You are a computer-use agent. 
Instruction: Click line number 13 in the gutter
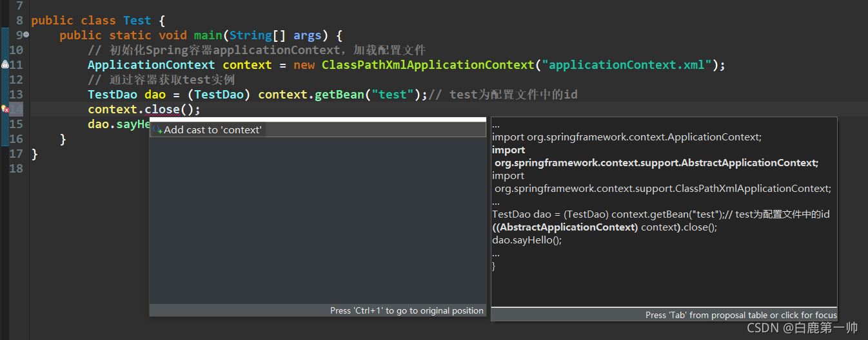click(x=16, y=95)
